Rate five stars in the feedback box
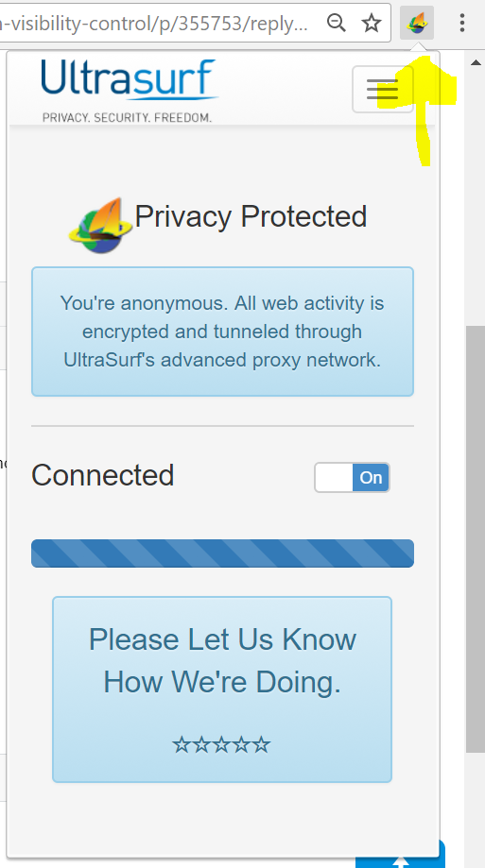Image resolution: width=485 pixels, height=868 pixels. 261,744
